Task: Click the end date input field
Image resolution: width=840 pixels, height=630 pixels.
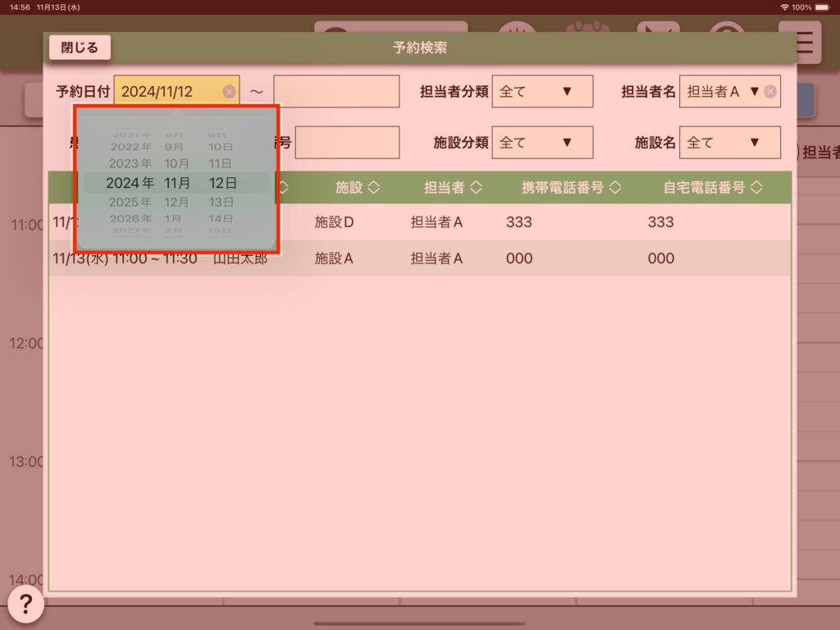Action: [x=336, y=92]
